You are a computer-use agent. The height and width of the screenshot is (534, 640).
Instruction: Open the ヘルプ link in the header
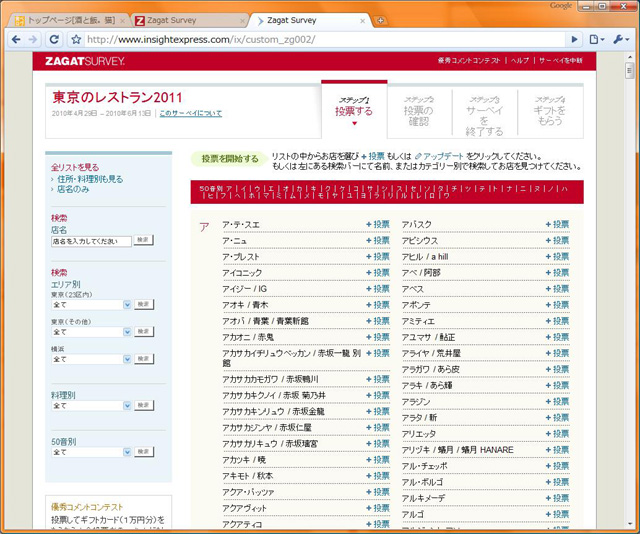point(520,61)
